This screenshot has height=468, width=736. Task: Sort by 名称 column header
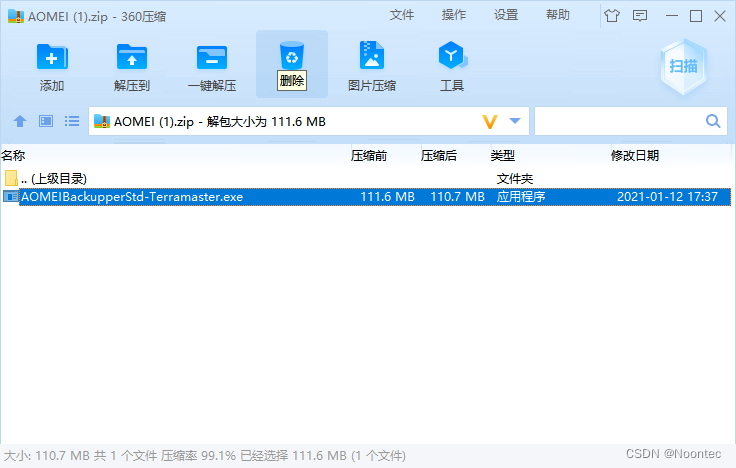[x=13, y=155]
